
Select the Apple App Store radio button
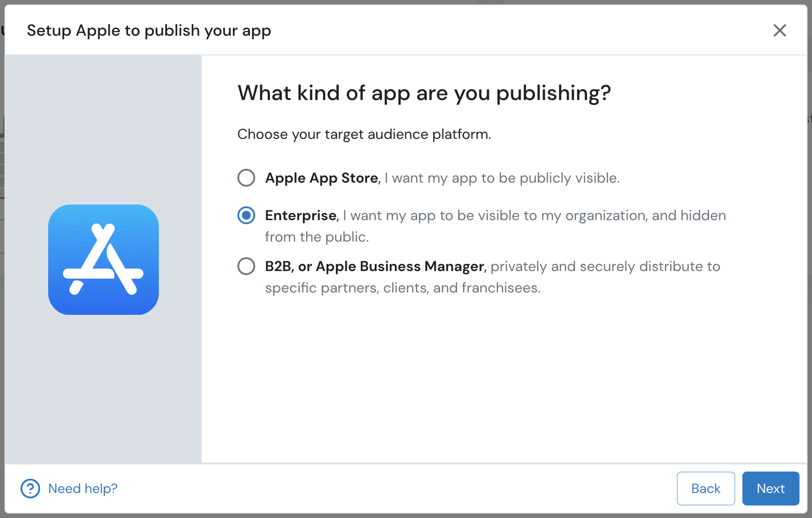[246, 178]
